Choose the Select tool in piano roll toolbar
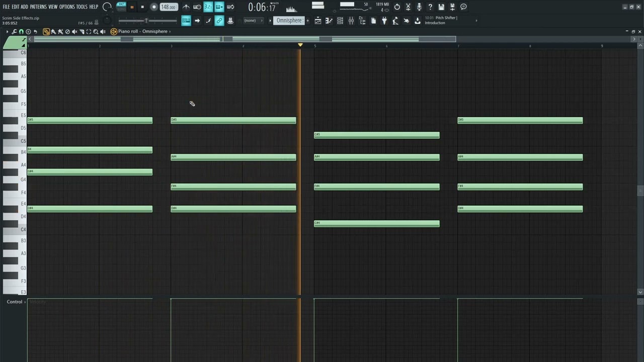The width and height of the screenshot is (644, 362). pos(89,31)
